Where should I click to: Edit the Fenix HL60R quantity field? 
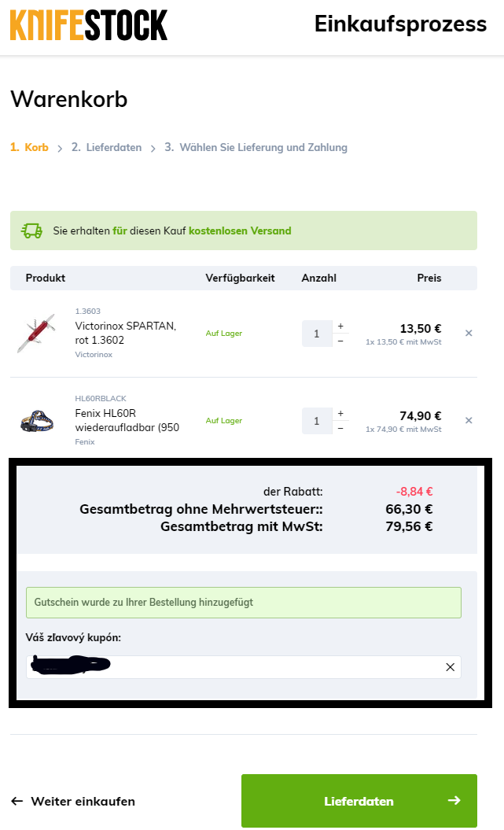coord(317,421)
